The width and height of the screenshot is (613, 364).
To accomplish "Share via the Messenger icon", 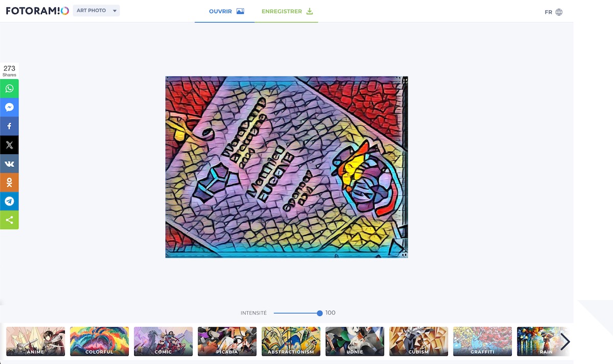I will pos(9,107).
